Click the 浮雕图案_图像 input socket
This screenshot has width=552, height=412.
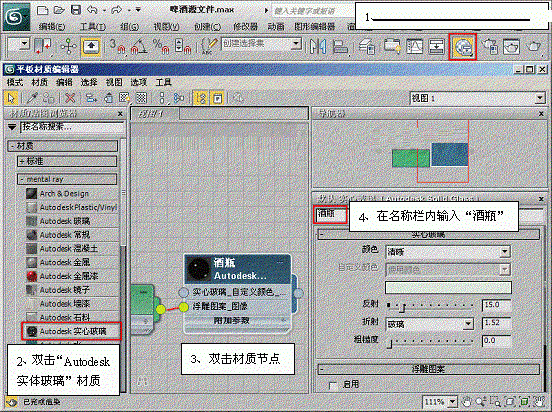click(x=183, y=307)
